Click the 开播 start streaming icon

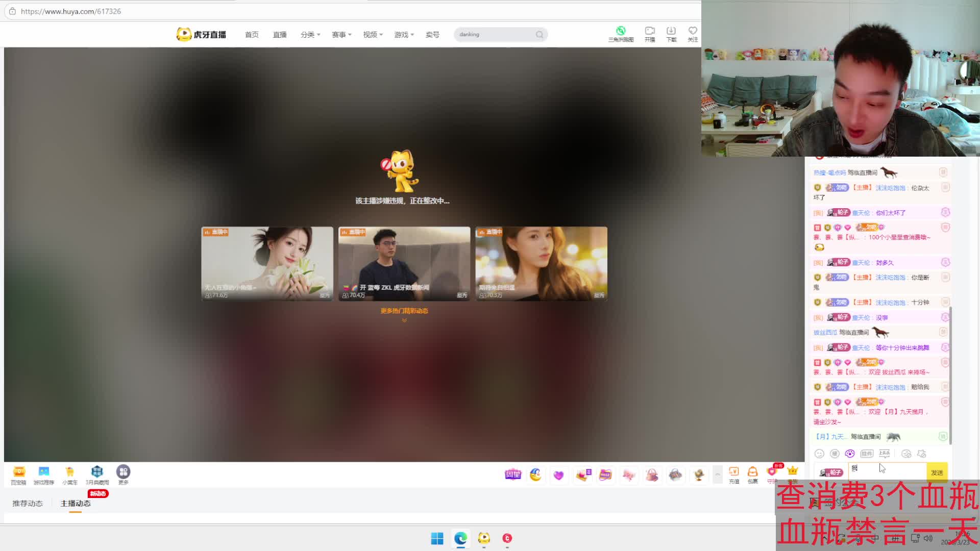point(649,31)
